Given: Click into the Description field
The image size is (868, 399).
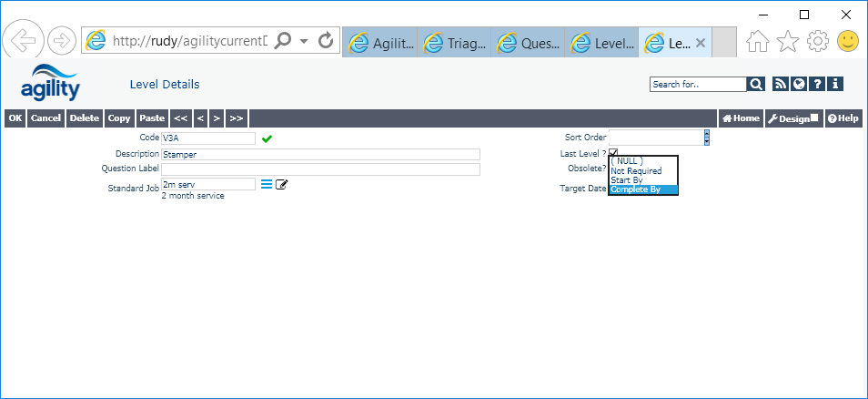Looking at the screenshot, I should pyautogui.click(x=320, y=155).
